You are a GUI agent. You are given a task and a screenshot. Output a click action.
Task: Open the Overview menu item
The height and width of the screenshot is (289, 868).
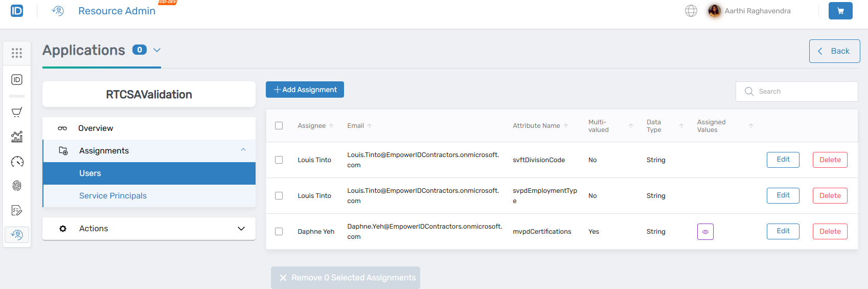[149, 128]
